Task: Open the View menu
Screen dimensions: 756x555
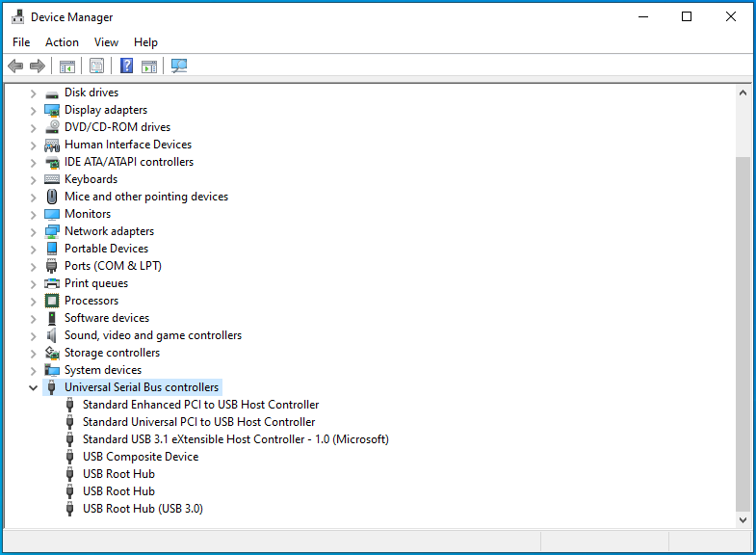Action: pyautogui.click(x=106, y=42)
